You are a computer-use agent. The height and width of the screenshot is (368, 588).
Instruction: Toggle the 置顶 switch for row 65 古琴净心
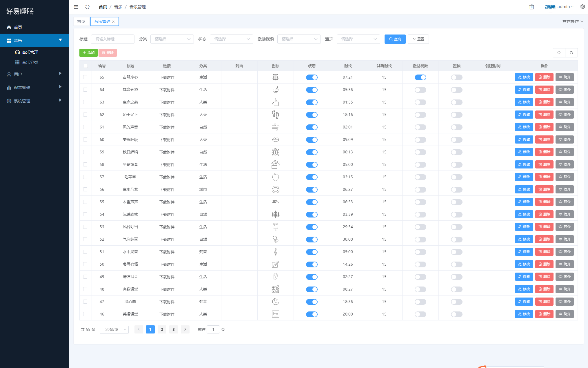point(457,77)
